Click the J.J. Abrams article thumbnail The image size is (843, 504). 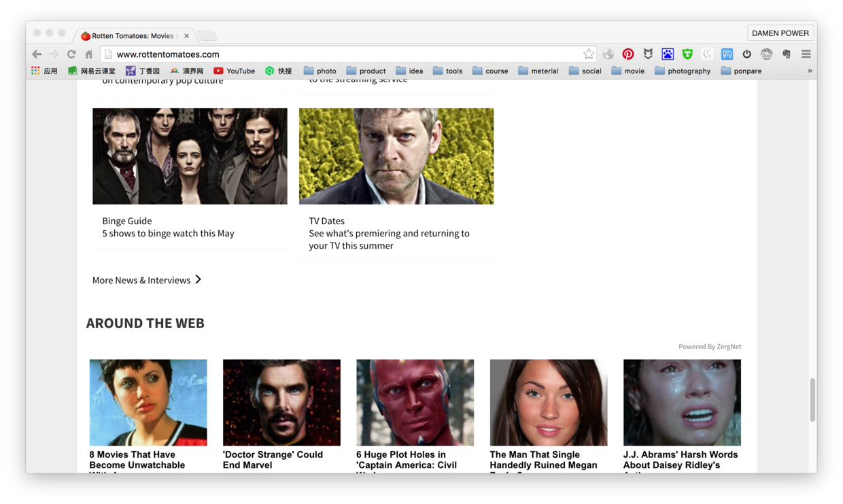tap(682, 403)
